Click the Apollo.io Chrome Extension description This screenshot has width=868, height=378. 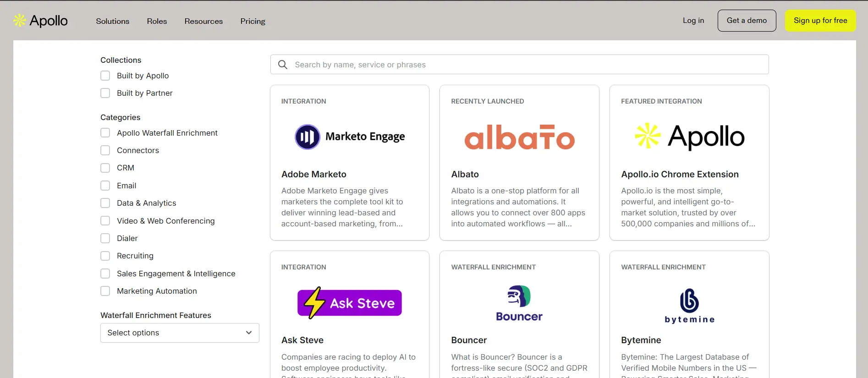coord(688,207)
